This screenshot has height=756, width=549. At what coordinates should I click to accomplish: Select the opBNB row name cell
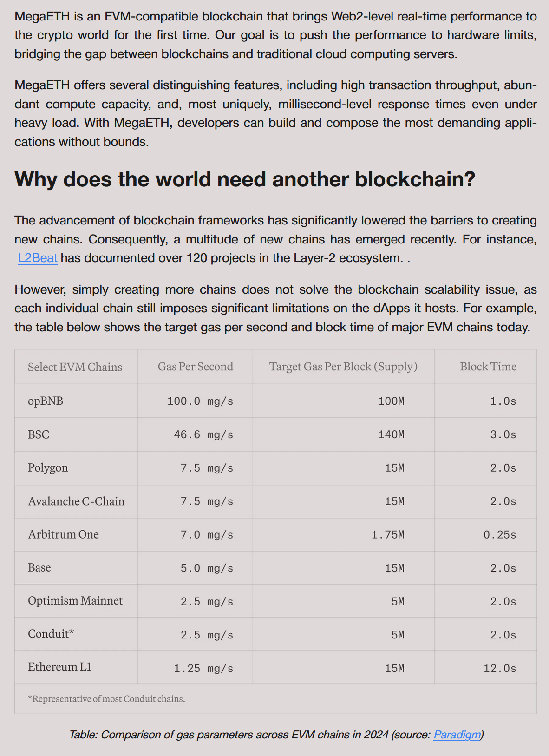pyautogui.click(x=46, y=401)
